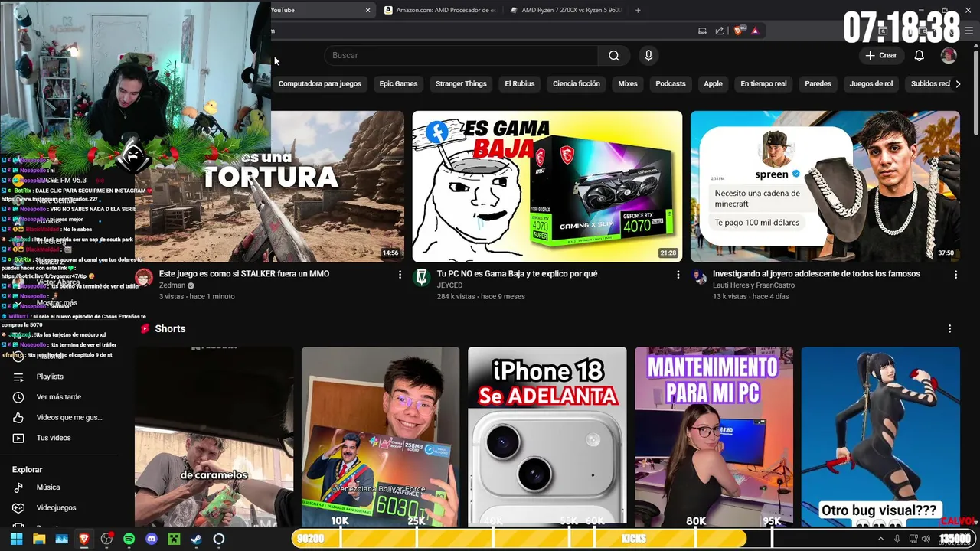Open a new browser tab with plus
The width and height of the screenshot is (980, 551).
coord(638,10)
